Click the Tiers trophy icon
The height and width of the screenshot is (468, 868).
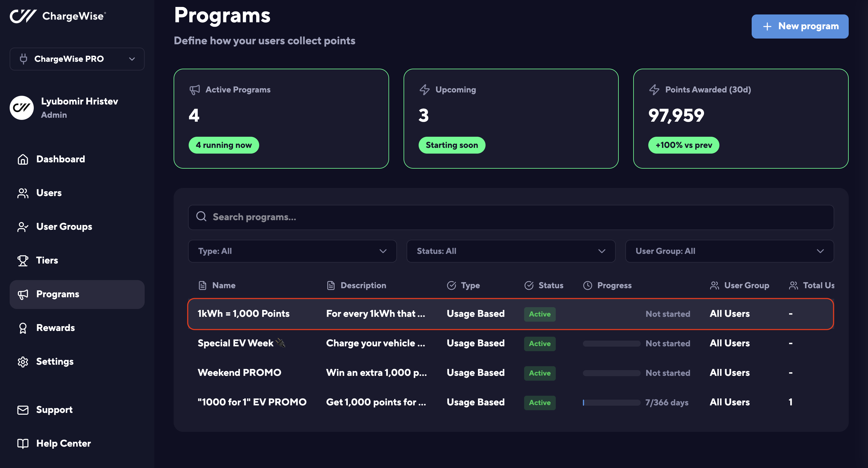pyautogui.click(x=23, y=260)
